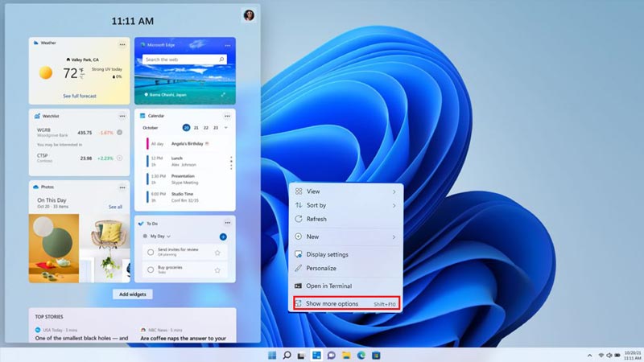This screenshot has height=362, width=644.
Task: Star the Buy groceries task
Action: (217, 270)
